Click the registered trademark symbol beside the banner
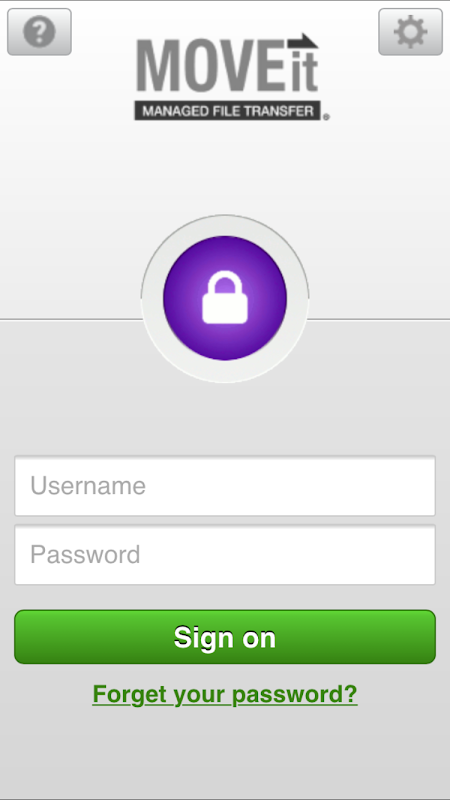Screen dimensions: 450x800 point(326,117)
